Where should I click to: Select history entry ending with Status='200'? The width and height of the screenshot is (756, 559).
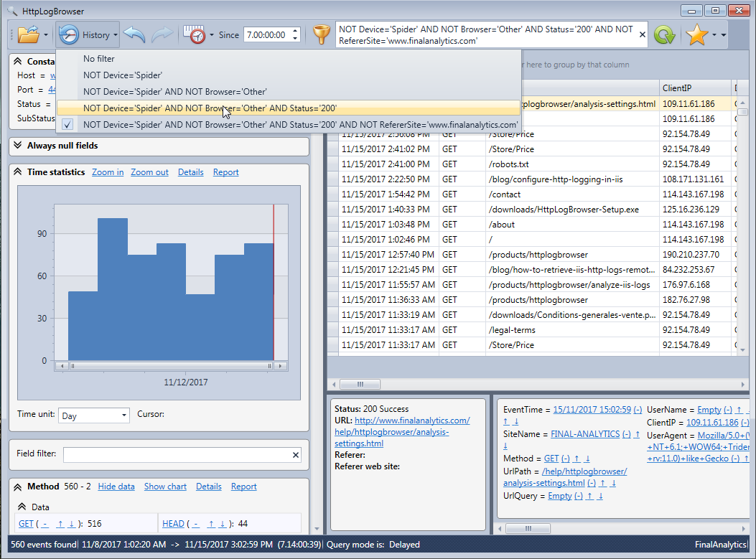tap(289, 108)
